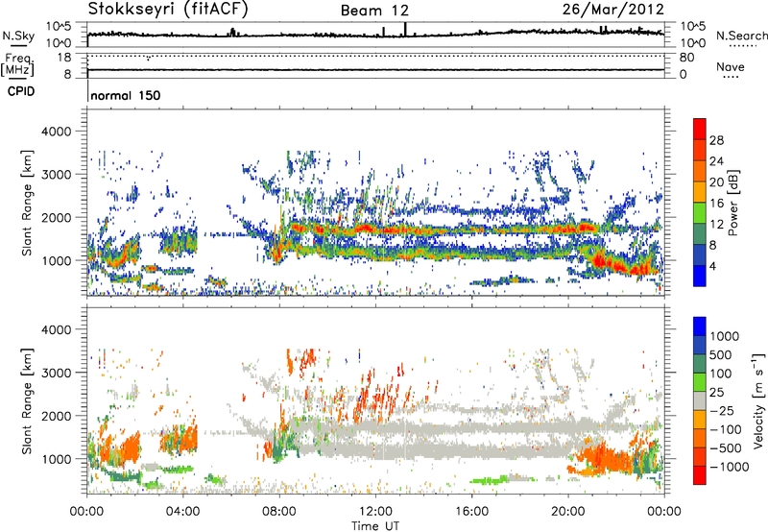Click the "Velocity [m s-1]" colorbar title
768x532 pixels.
[758, 400]
